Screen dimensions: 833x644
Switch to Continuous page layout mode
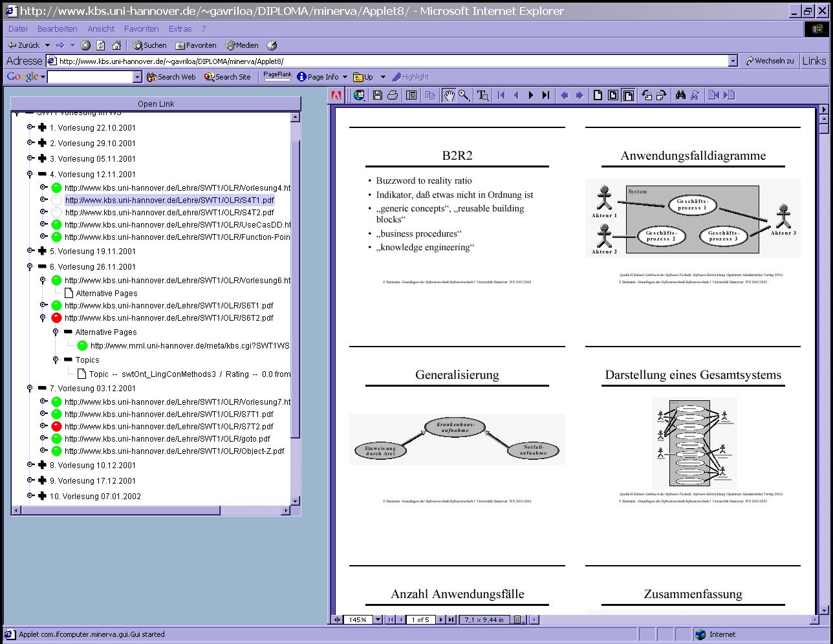coord(613,95)
